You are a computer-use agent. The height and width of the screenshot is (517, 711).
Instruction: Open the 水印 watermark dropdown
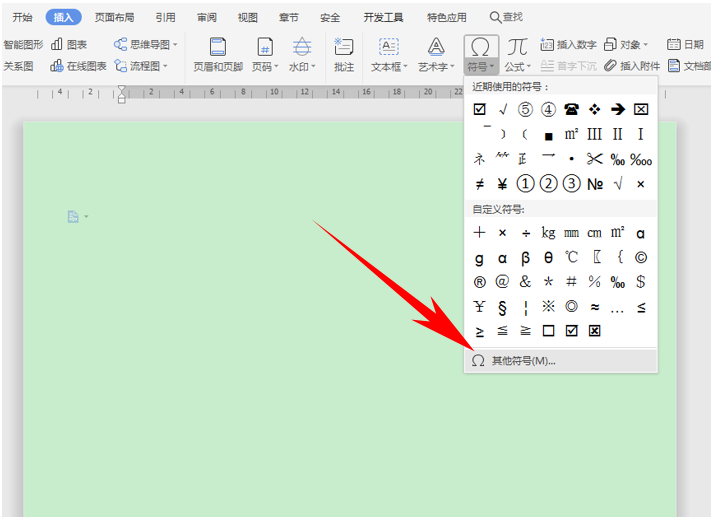(302, 55)
